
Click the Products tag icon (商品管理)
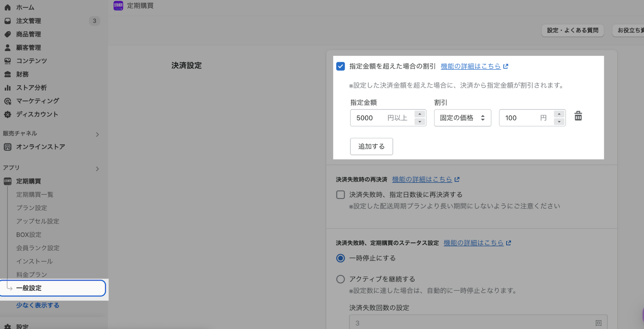(8, 34)
